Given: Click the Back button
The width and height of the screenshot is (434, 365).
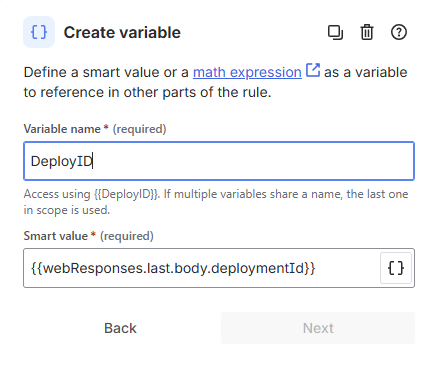Looking at the screenshot, I should tap(120, 328).
